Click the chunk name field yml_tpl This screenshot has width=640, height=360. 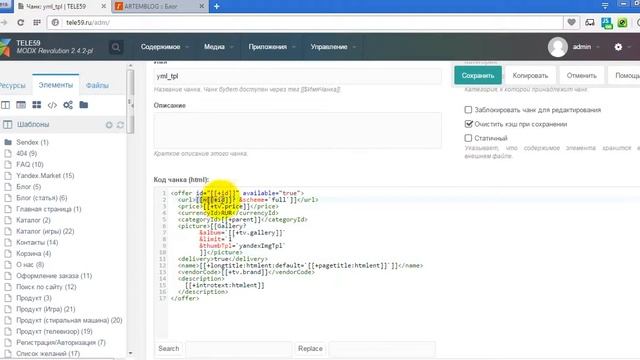(298, 76)
